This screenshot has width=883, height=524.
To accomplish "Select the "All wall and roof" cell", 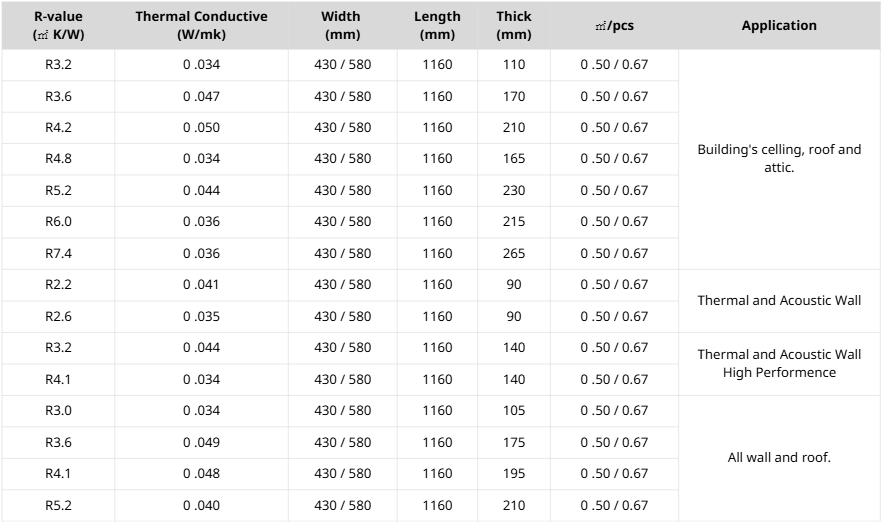I will pos(779,458).
